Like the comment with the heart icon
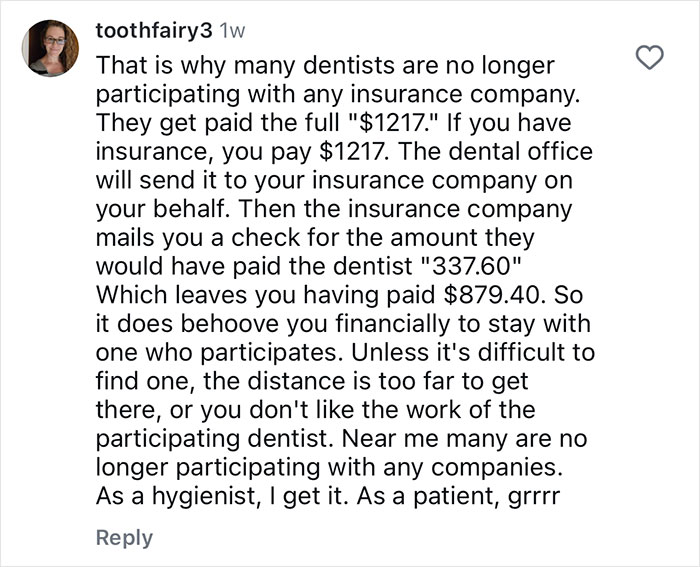 pyautogui.click(x=650, y=59)
